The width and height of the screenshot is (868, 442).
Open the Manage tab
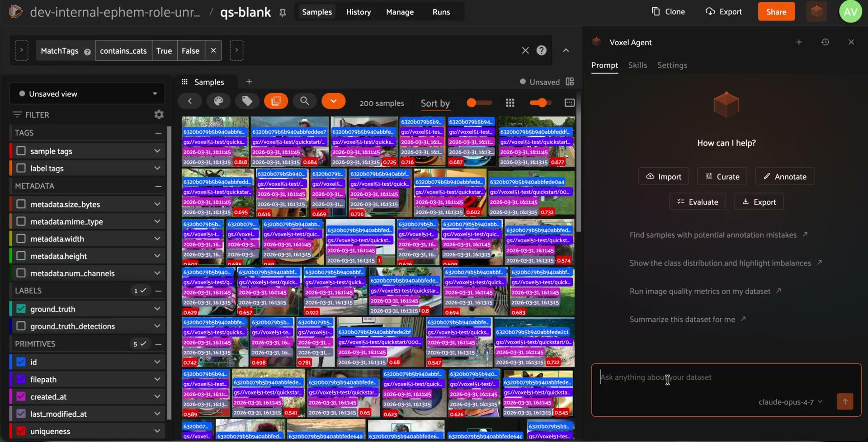click(x=400, y=12)
